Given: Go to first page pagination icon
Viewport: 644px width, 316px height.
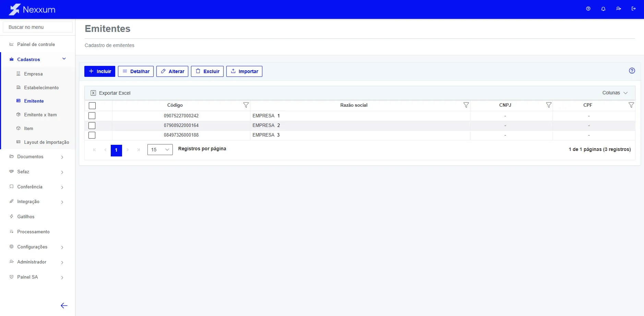Looking at the screenshot, I should coord(94,150).
